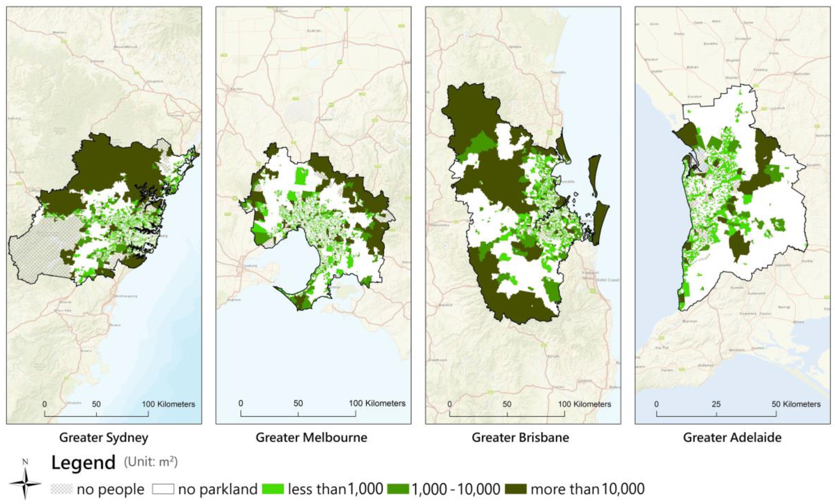Click the Greater Sydney caption
Viewport: 835px width, 504px height.
pos(104,438)
